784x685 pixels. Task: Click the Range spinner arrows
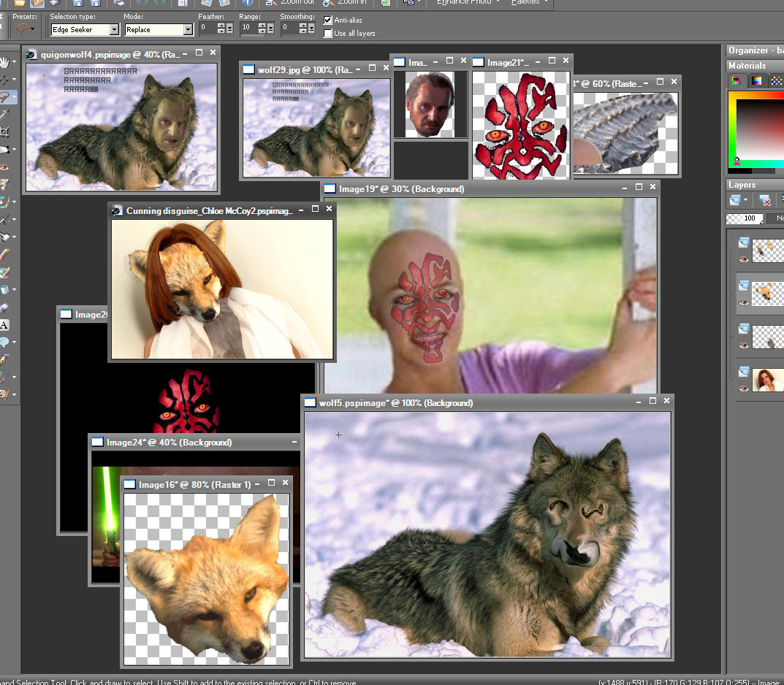262,28
